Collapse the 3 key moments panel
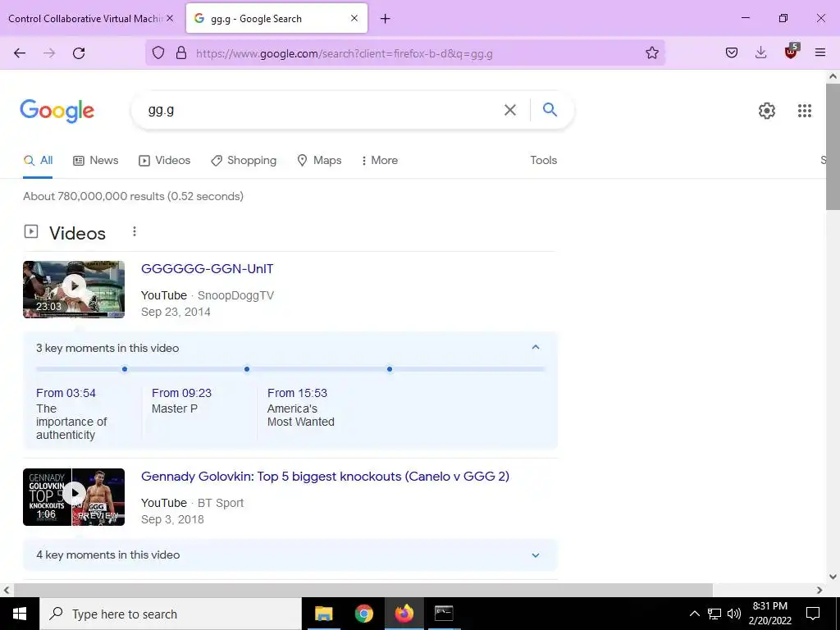Screen dimensions: 840x630 click(x=535, y=347)
